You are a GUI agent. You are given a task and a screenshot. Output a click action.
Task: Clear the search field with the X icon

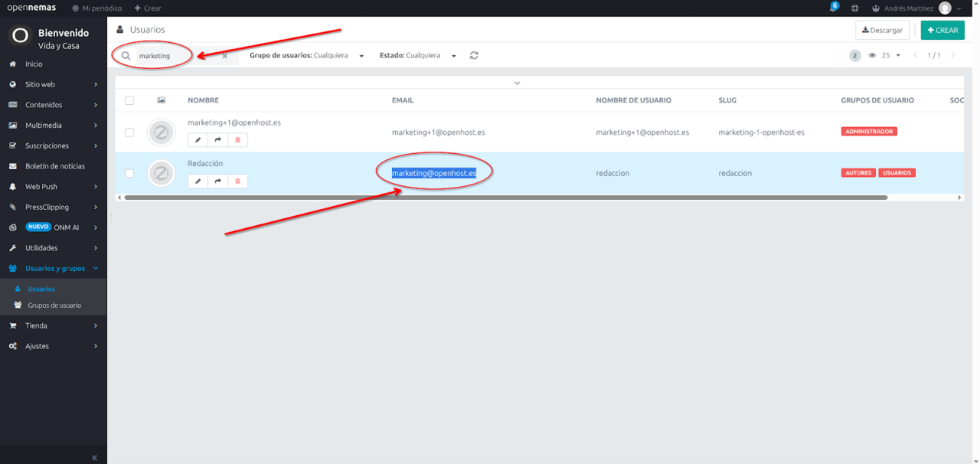[x=224, y=56]
